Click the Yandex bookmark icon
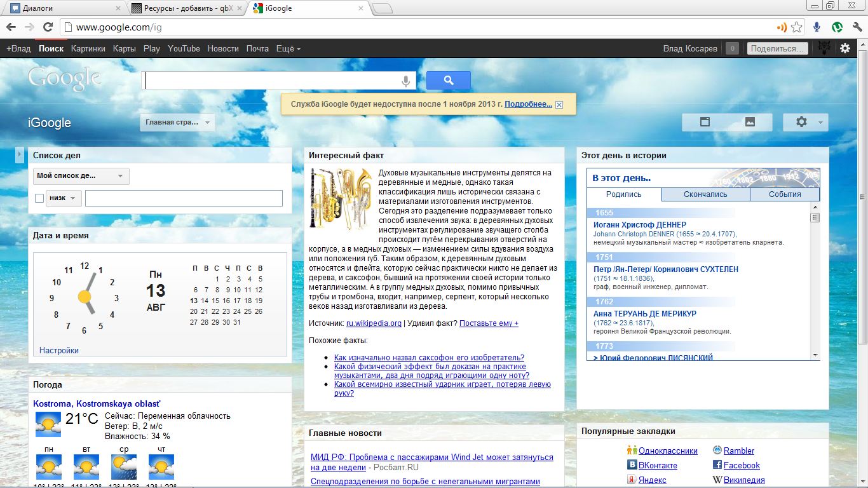Viewport: 868px width, 488px height. click(x=632, y=480)
